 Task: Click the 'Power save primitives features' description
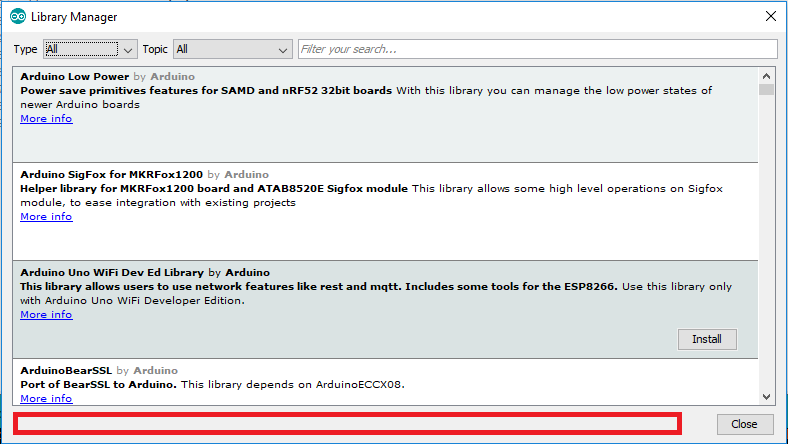[x=206, y=91]
